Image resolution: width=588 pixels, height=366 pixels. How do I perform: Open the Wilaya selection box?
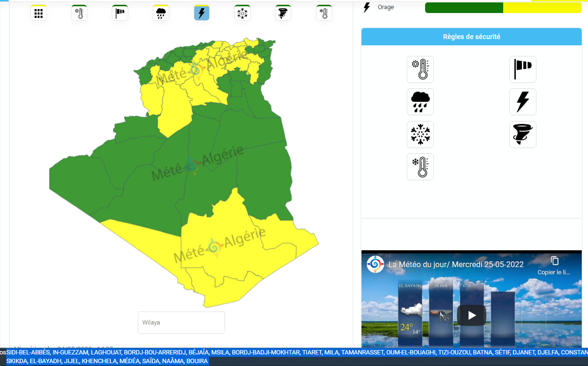(x=181, y=323)
